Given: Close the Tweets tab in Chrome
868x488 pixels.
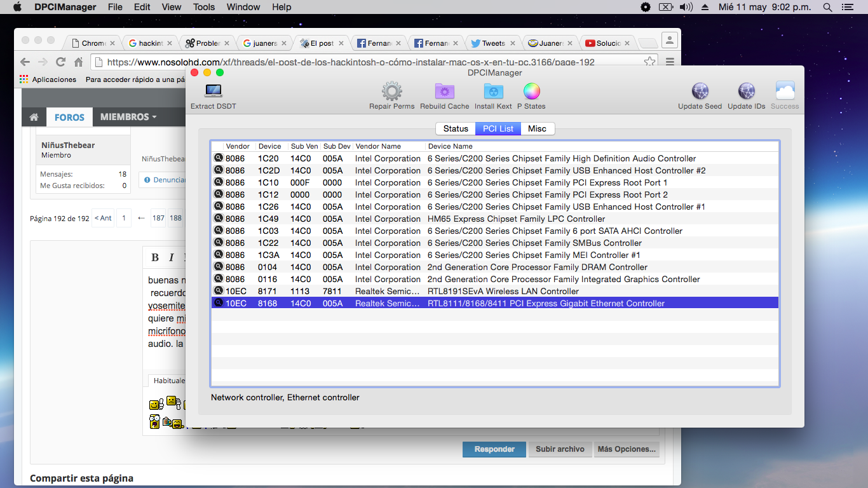Looking at the screenshot, I should (513, 43).
